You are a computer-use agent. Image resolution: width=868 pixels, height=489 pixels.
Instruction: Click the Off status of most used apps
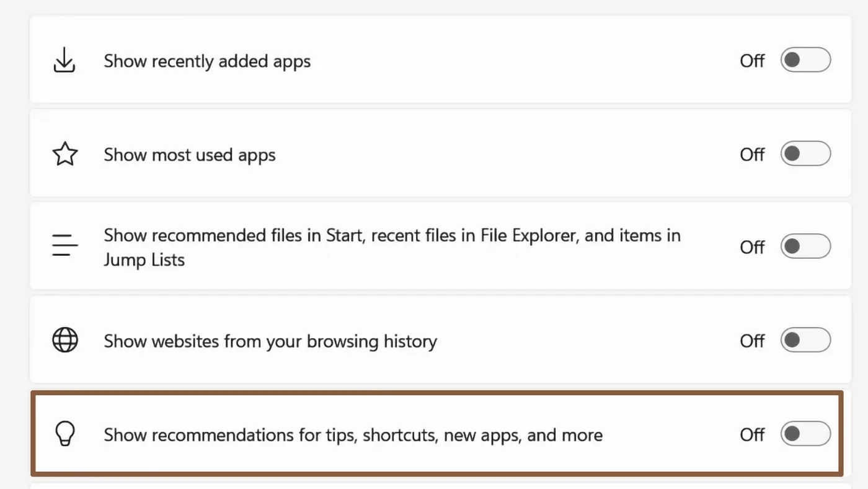point(752,154)
